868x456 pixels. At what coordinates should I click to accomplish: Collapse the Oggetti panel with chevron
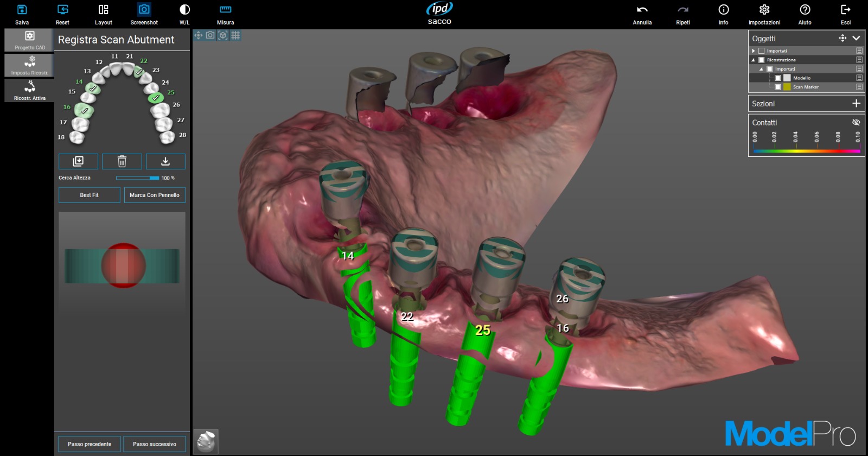point(856,38)
